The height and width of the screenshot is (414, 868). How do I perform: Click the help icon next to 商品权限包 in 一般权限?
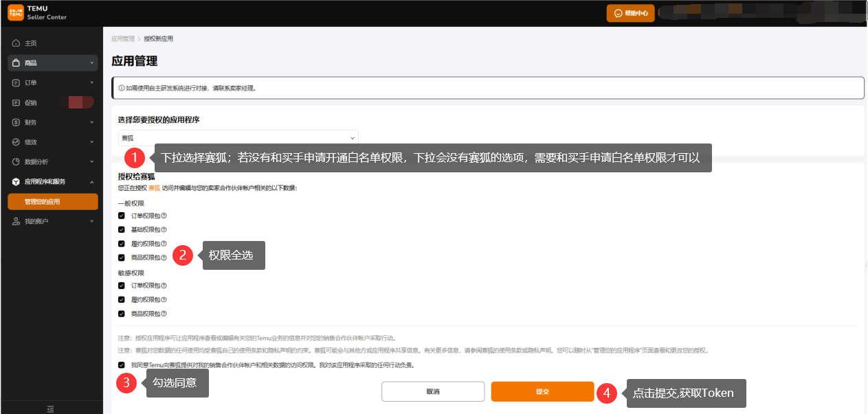pos(164,257)
